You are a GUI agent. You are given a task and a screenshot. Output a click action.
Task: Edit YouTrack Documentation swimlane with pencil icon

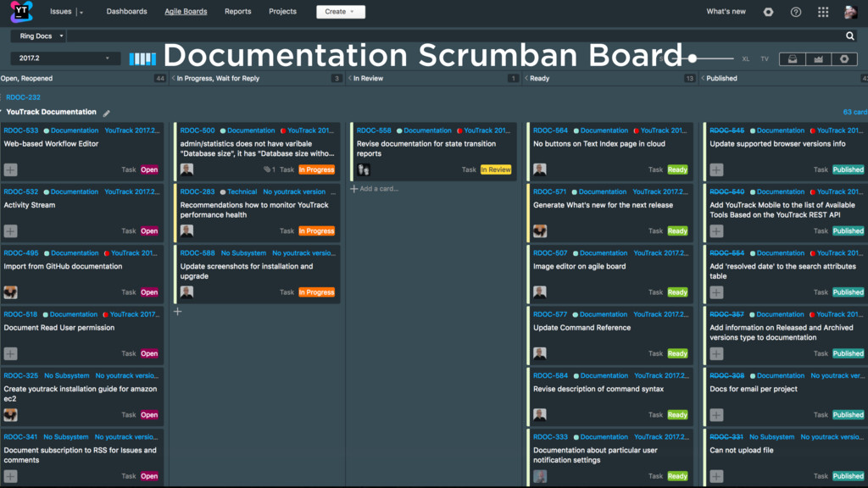pyautogui.click(x=106, y=113)
